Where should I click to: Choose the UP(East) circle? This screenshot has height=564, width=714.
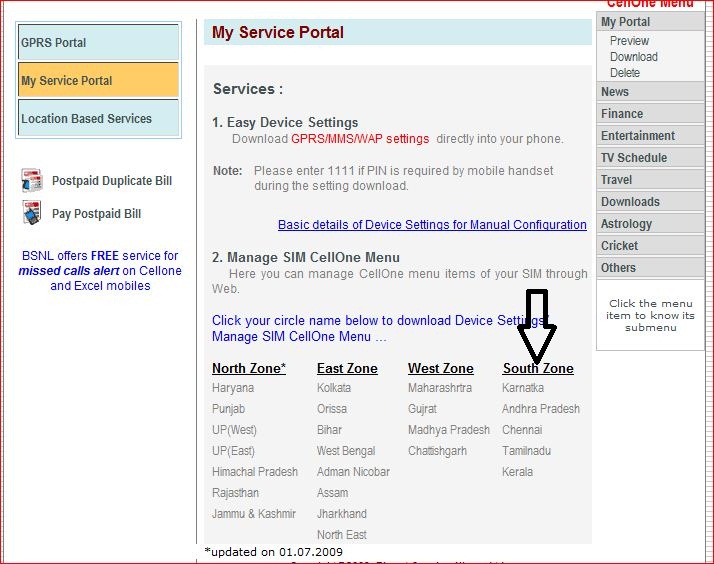234,451
